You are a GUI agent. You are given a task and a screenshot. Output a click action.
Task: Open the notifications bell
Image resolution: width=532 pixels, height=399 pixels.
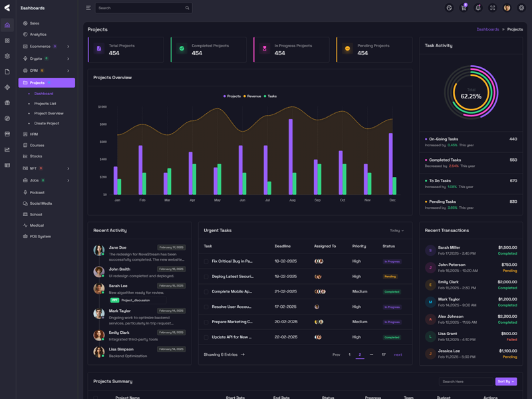[x=478, y=8]
